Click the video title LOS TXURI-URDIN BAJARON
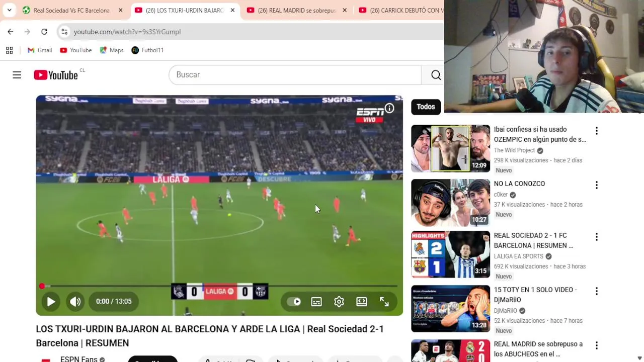Screen dimensions: 644x362 [210, 336]
